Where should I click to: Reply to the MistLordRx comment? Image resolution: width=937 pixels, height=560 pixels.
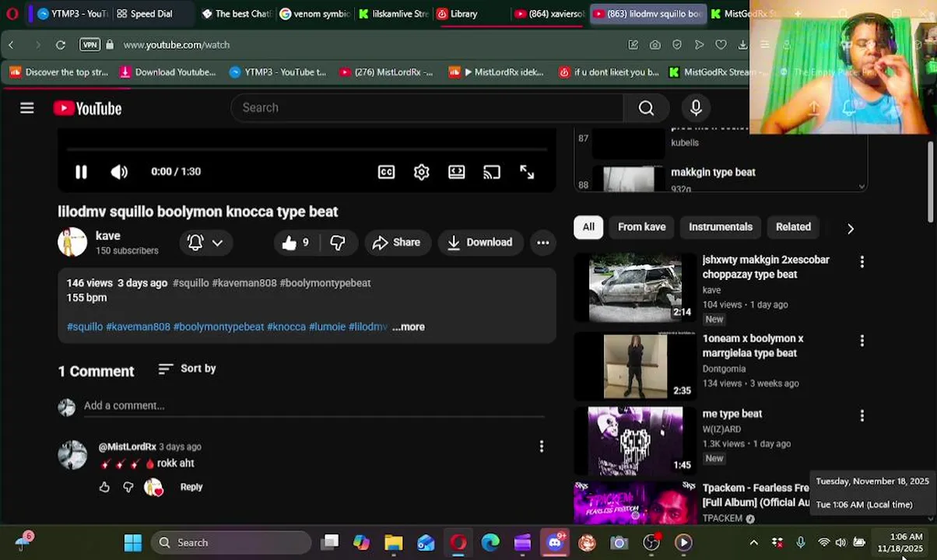[191, 487]
